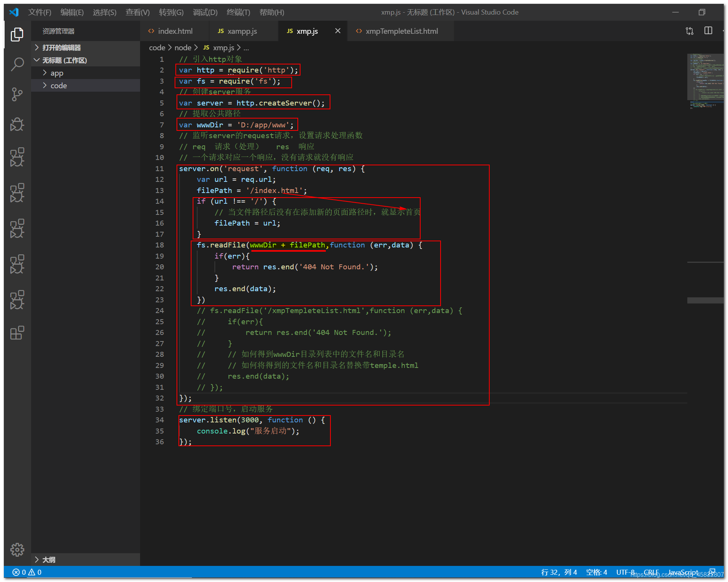The image size is (728, 582).
Task: Click the xmp.js breadcrumb segment
Action: (x=219, y=48)
